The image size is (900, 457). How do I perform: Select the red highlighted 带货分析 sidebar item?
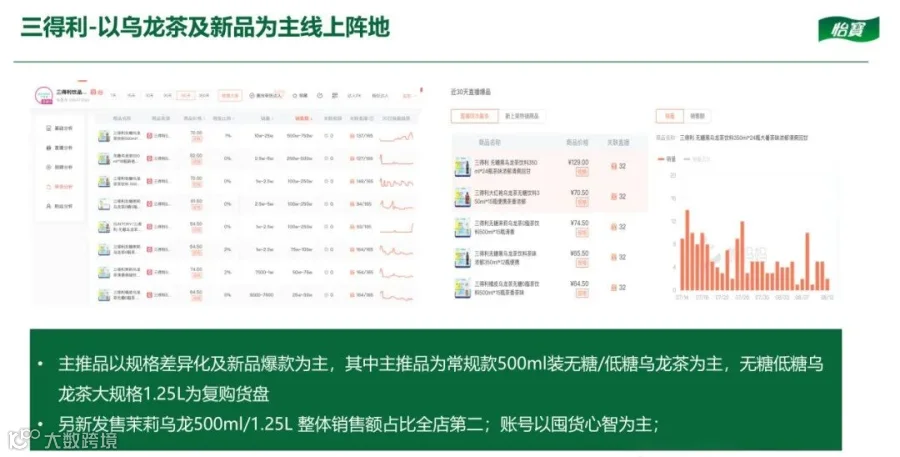pos(60,187)
